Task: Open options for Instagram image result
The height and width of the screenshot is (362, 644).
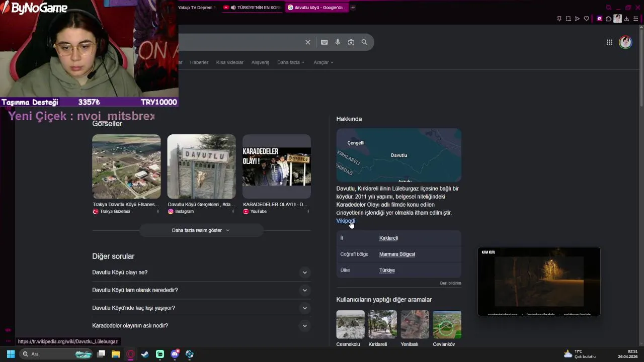Action: (232, 212)
